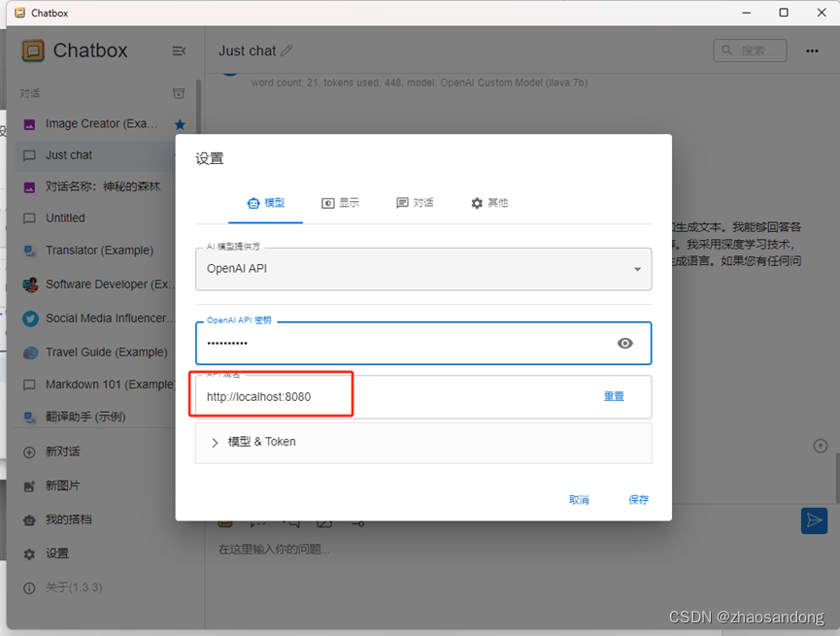Viewport: 840px width, 636px height.
Task: Click the image-add icon next to 新图片
Action: (29, 486)
